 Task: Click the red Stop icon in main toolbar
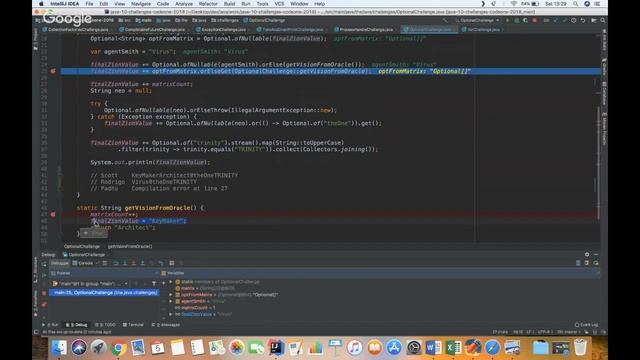[534, 20]
